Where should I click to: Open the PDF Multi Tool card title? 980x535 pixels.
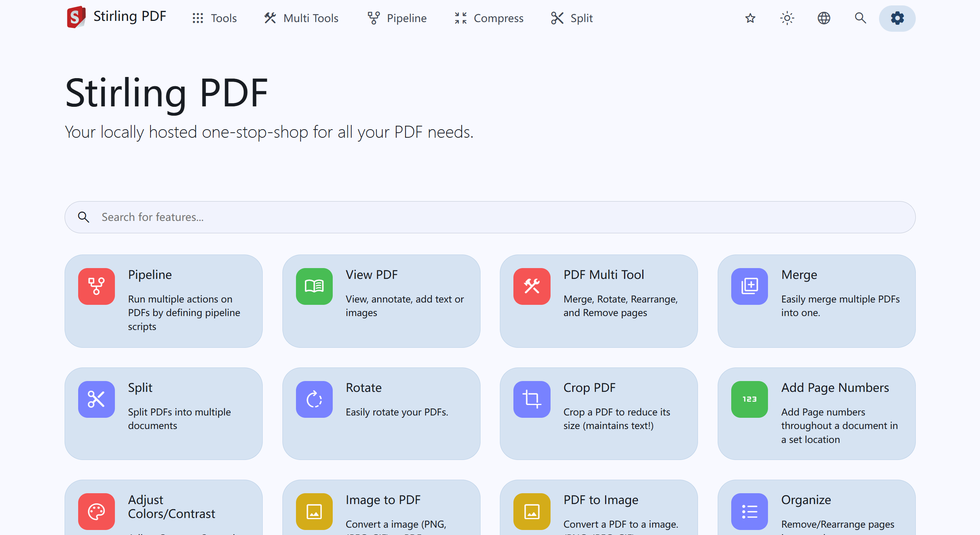[x=604, y=275]
